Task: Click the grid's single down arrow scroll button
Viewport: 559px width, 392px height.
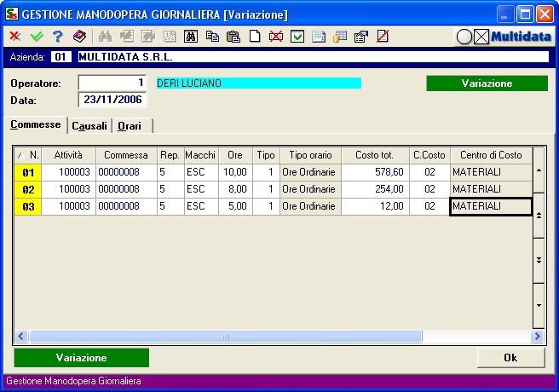Action: [539, 305]
